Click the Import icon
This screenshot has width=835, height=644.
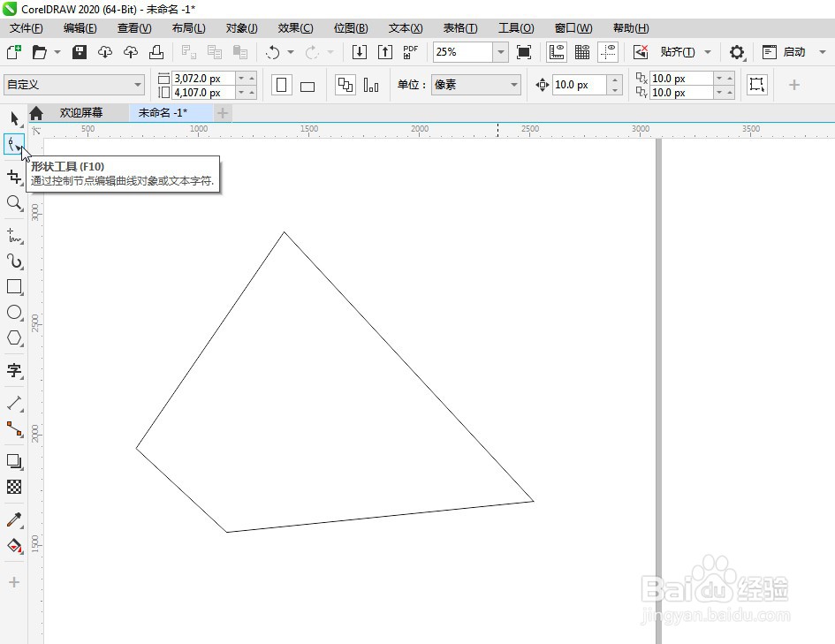pyautogui.click(x=360, y=51)
